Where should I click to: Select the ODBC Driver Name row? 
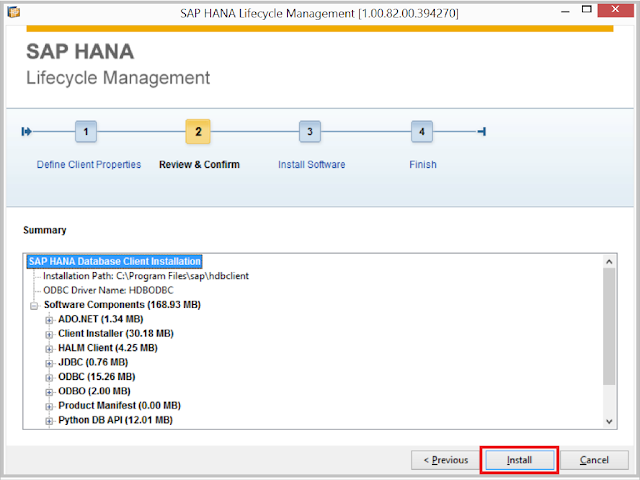[x=108, y=290]
